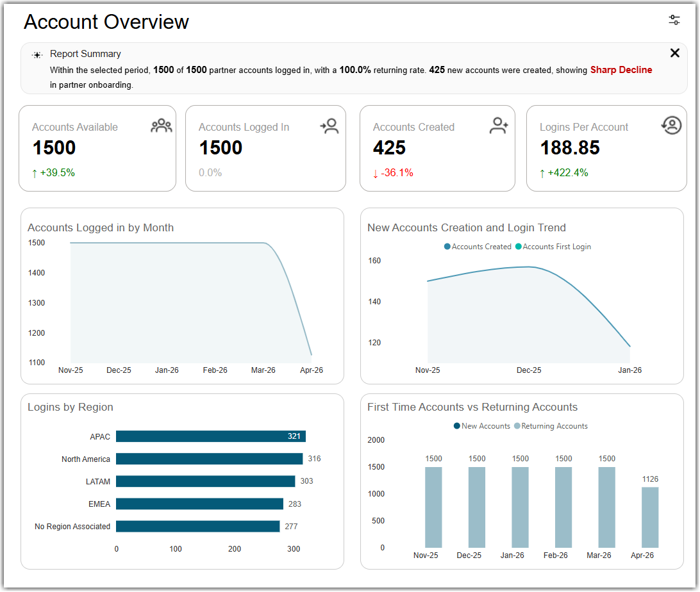Close the Report Summary banner

tap(675, 53)
